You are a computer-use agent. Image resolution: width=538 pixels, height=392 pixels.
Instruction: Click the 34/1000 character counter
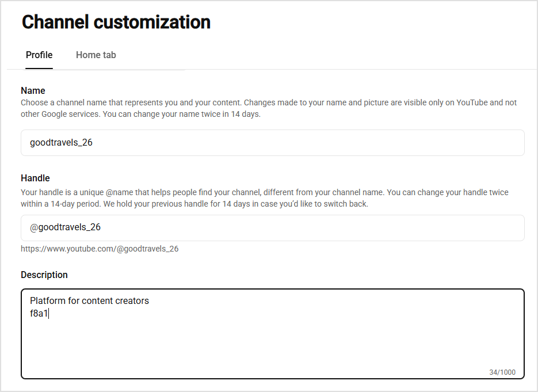pyautogui.click(x=502, y=372)
